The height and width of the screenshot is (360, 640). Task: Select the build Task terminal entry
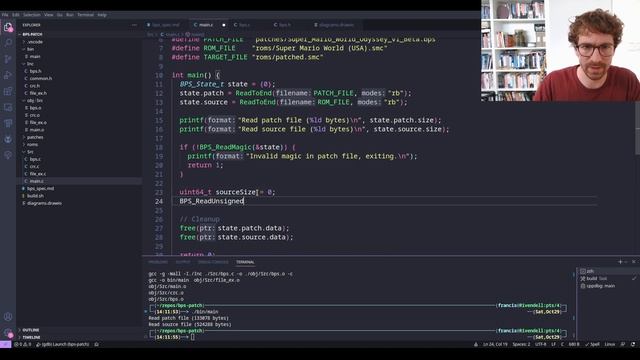(607, 278)
